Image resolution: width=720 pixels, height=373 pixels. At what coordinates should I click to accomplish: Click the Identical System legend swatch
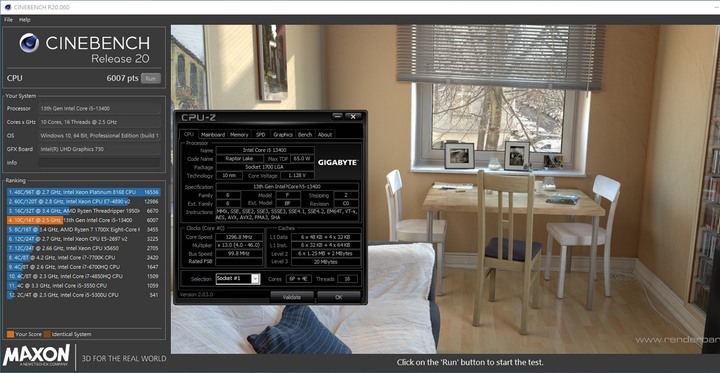(x=47, y=334)
